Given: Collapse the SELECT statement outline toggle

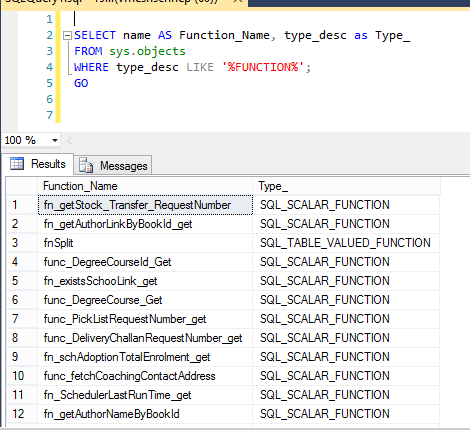Looking at the screenshot, I should [x=67, y=35].
